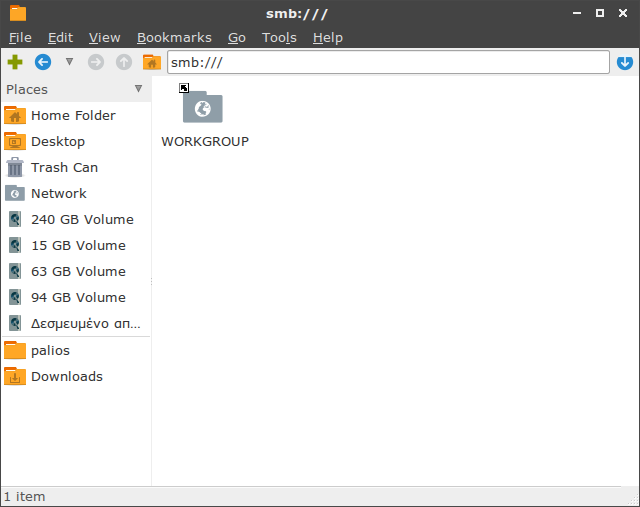Click the greyed forward arrow button
Screen dimensions: 640x507
point(96,62)
